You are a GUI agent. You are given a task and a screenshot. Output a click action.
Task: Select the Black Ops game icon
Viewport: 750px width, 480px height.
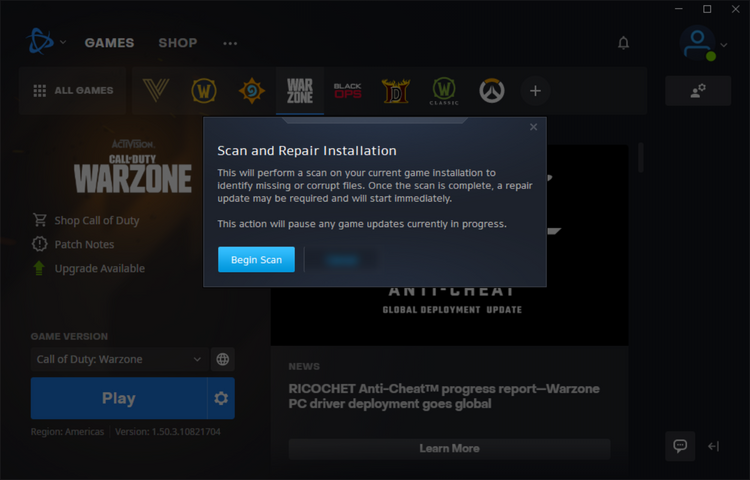click(348, 90)
